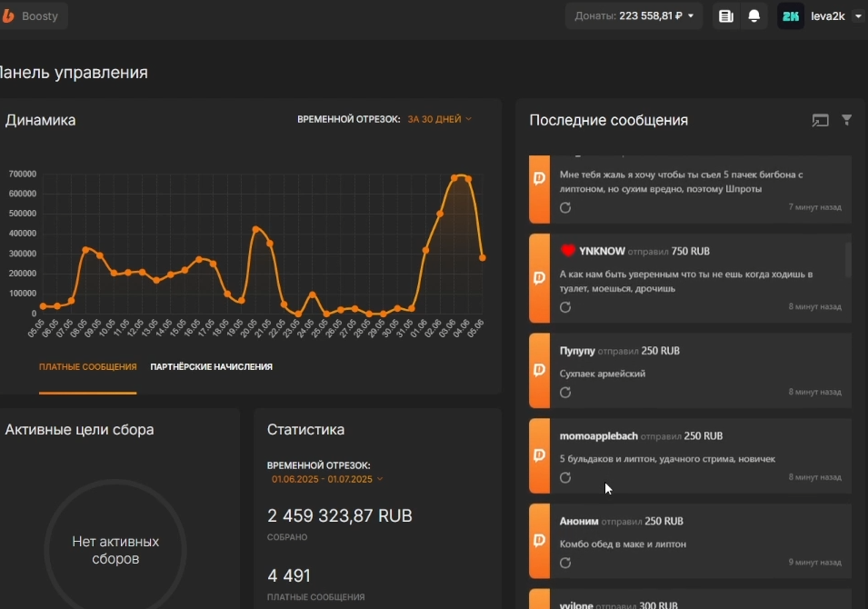Image resolution: width=868 pixels, height=609 pixels.
Task: Click the 9 минут назад timestamp
Action: pos(815,563)
